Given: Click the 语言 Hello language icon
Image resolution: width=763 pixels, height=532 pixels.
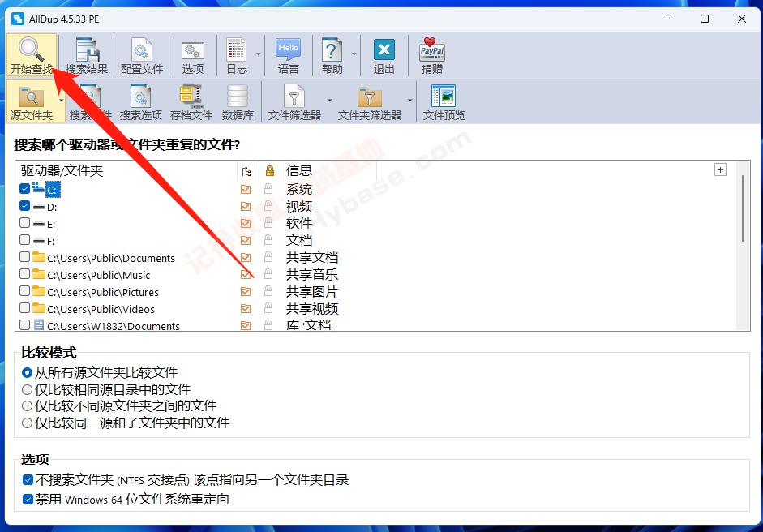Looking at the screenshot, I should pos(288,55).
